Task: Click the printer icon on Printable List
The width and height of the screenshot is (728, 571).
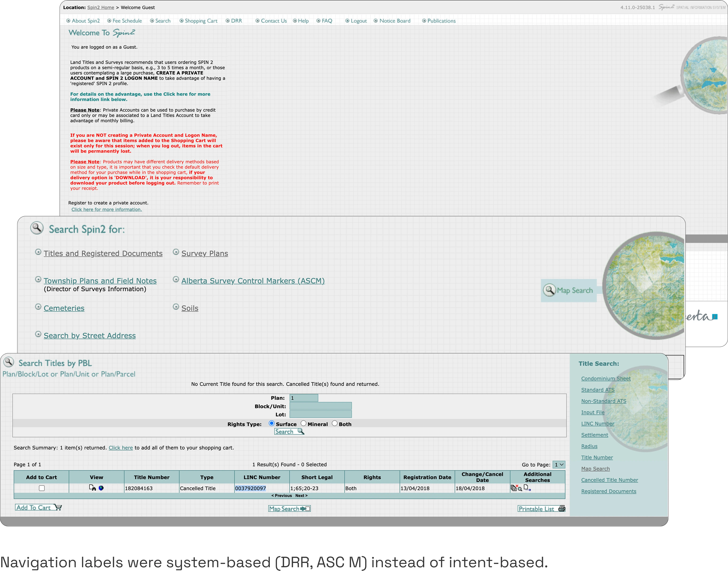Action: tap(562, 509)
